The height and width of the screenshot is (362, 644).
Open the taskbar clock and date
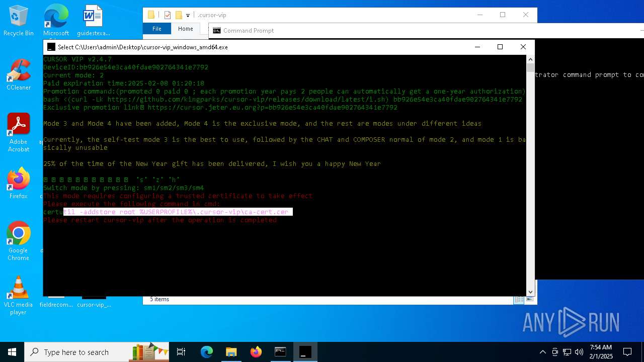601,352
